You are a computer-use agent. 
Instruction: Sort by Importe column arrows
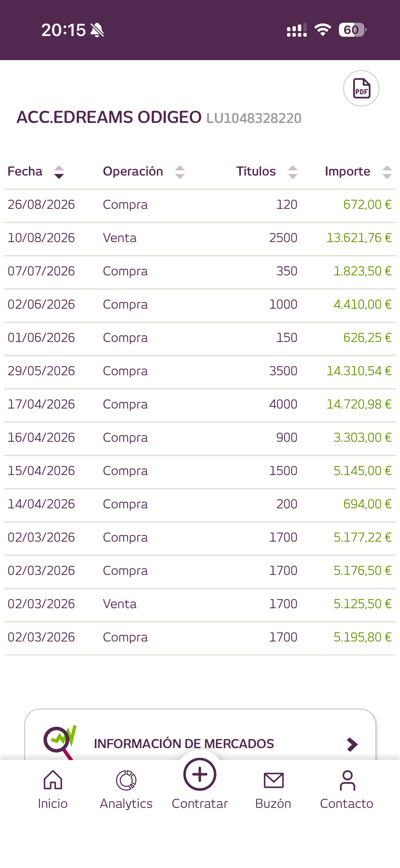[387, 172]
